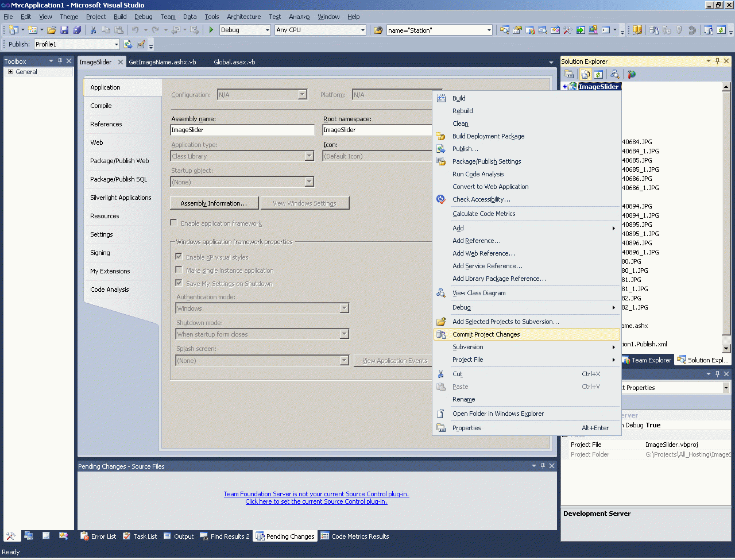Click the Solution Explorer scroll down arrow
Screen dimensions: 735x560
coord(726,348)
